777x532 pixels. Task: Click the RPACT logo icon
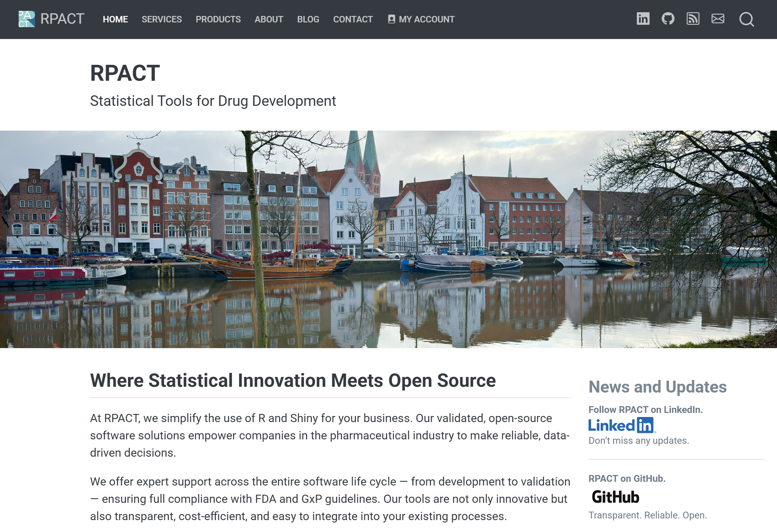point(26,19)
